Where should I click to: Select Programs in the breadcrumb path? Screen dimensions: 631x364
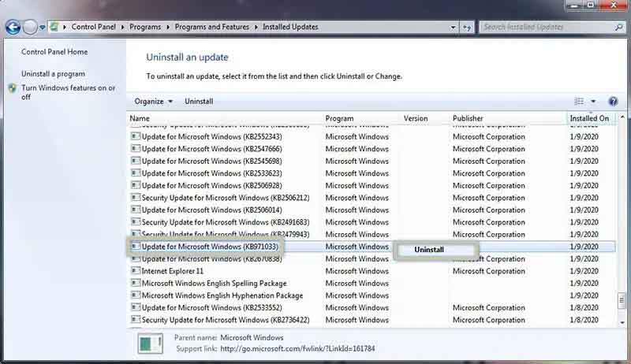[x=145, y=27]
